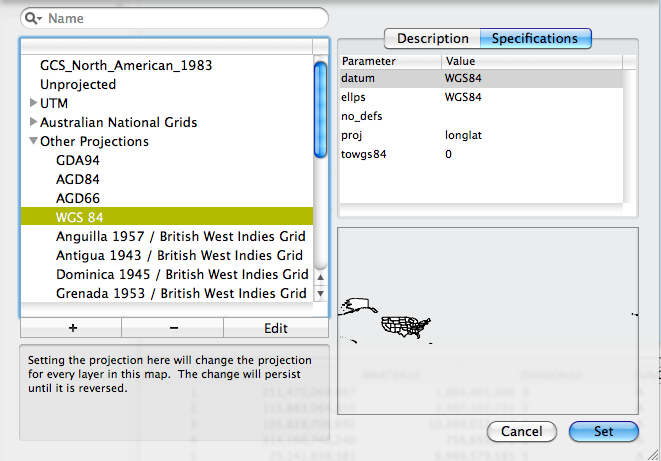
Task: Open Edit for the selected projection
Action: 275,328
